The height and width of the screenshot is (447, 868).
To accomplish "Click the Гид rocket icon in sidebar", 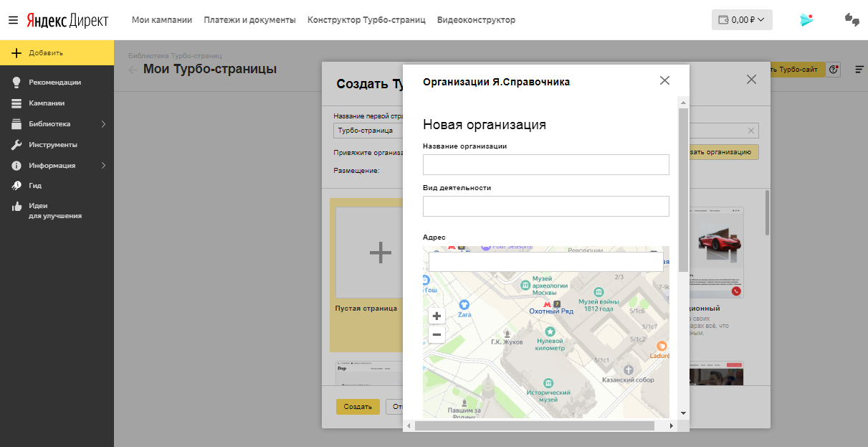I will click(16, 186).
